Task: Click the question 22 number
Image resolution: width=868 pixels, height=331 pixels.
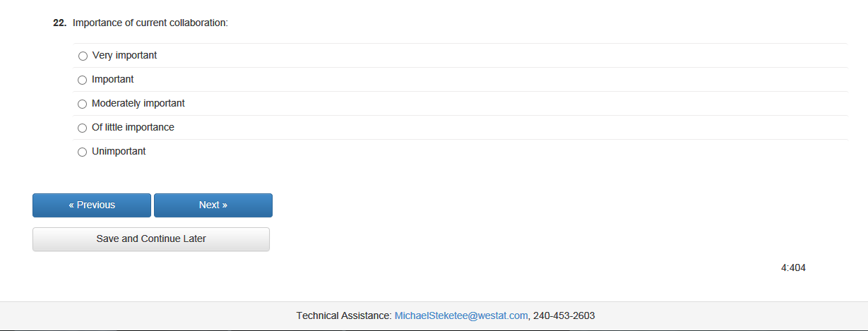Action: pos(59,23)
